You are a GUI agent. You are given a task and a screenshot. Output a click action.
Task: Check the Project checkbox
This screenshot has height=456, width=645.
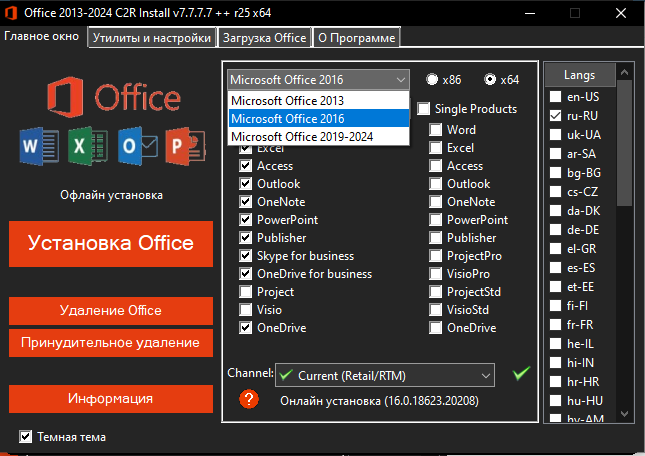click(x=246, y=292)
